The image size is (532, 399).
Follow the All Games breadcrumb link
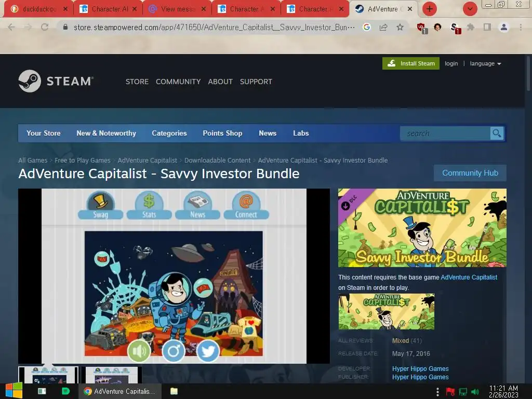[33, 160]
